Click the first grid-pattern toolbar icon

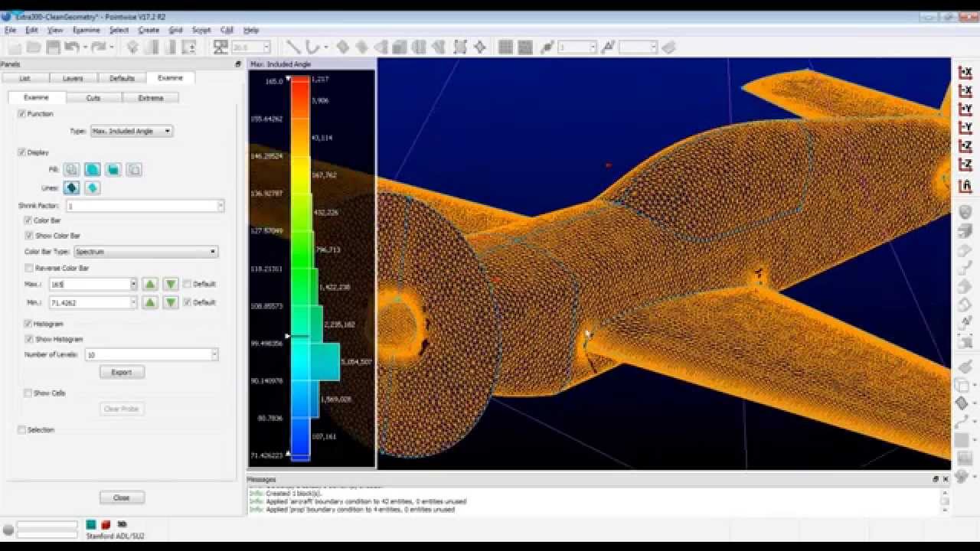coord(505,47)
